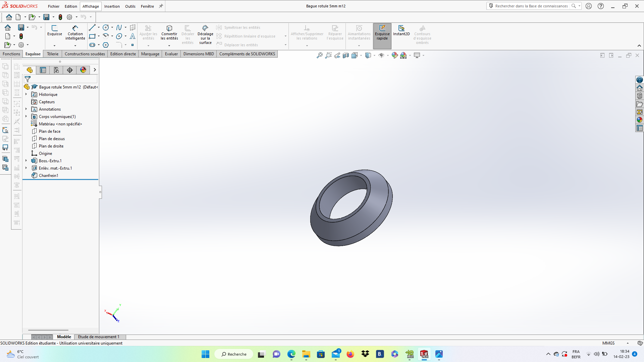The image size is (644, 362).
Task: Select Matériau <non spécifié> item
Action: point(60,124)
